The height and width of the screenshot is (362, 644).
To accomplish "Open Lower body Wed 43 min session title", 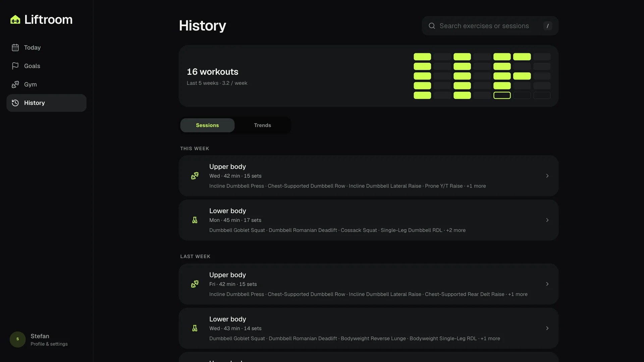I will (227, 319).
